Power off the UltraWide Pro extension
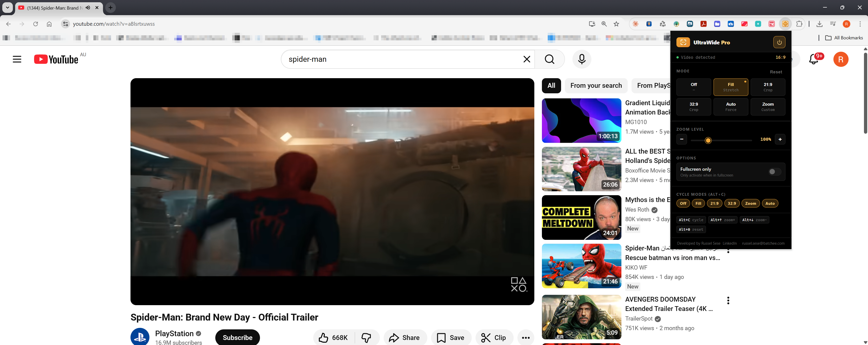Viewport: 868px width, 345px height. [x=779, y=42]
